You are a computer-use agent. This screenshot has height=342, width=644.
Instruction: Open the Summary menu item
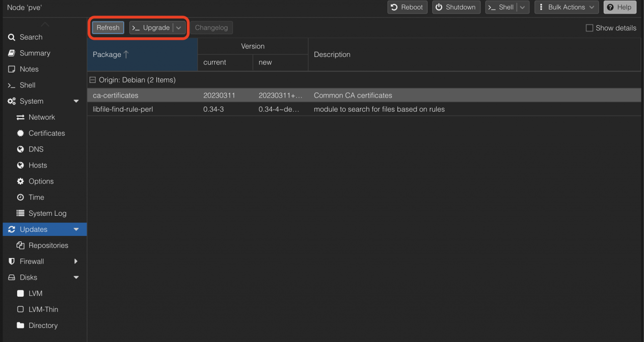[x=44, y=53]
